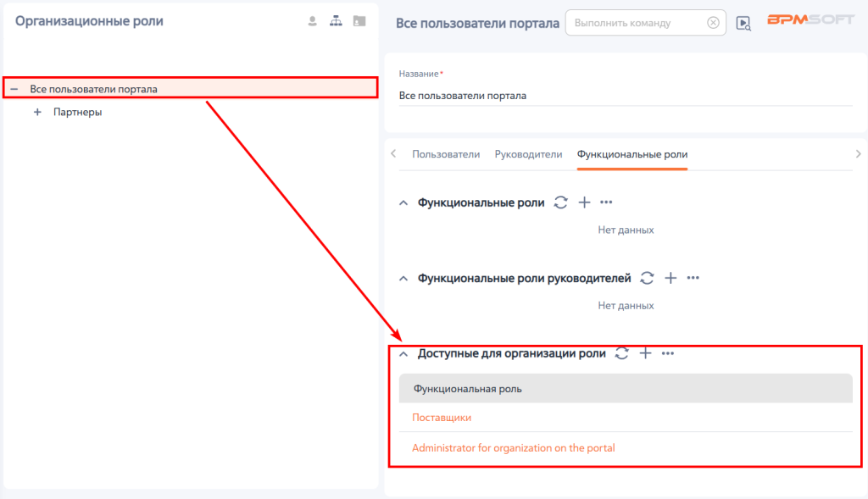Add record to Функциональные роли руководителей

670,278
